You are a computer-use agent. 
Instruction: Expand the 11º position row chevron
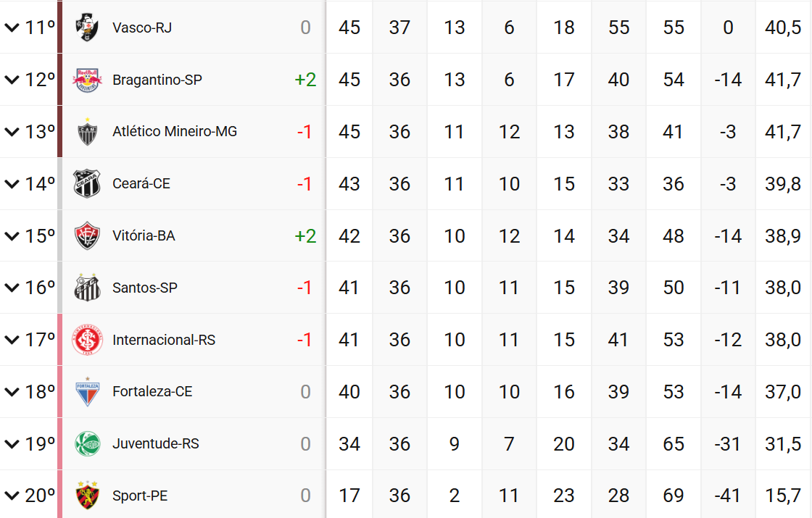tap(12, 28)
